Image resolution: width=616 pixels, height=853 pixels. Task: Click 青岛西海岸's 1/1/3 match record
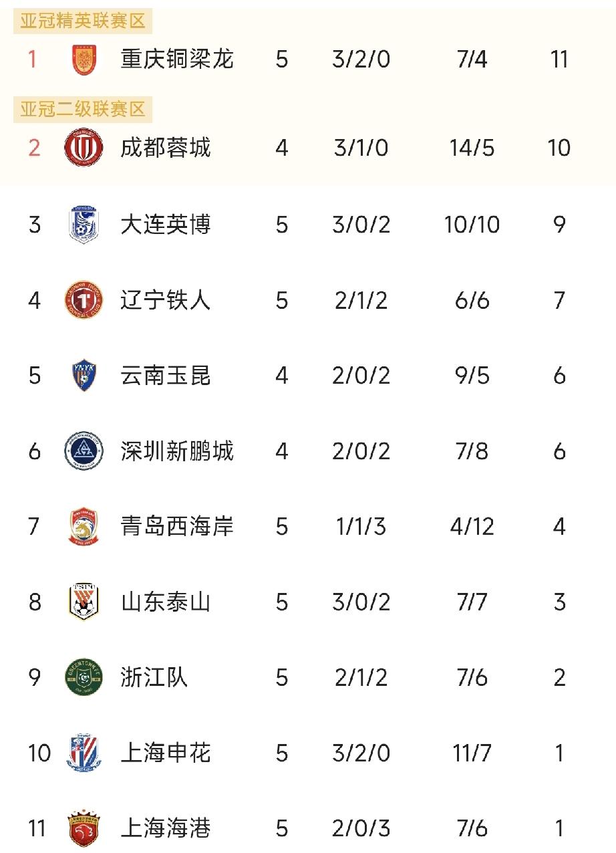point(361,527)
